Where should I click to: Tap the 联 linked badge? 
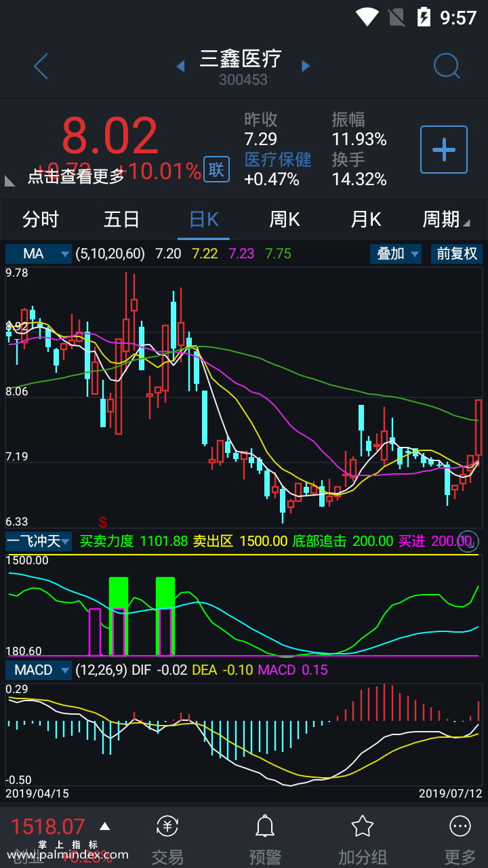(x=216, y=170)
